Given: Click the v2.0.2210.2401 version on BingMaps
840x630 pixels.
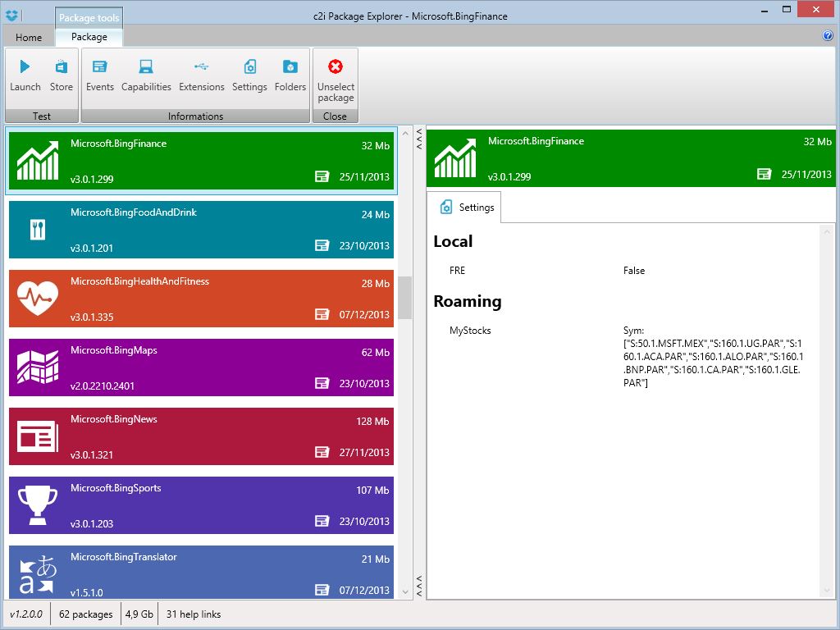Looking at the screenshot, I should click(x=103, y=386).
